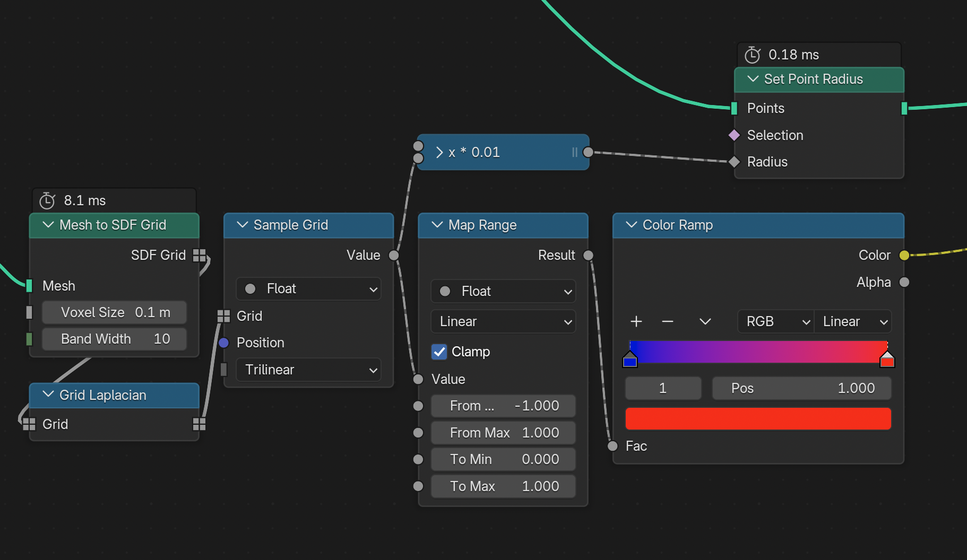Click the Color output socket on Color Ramp

(904, 256)
